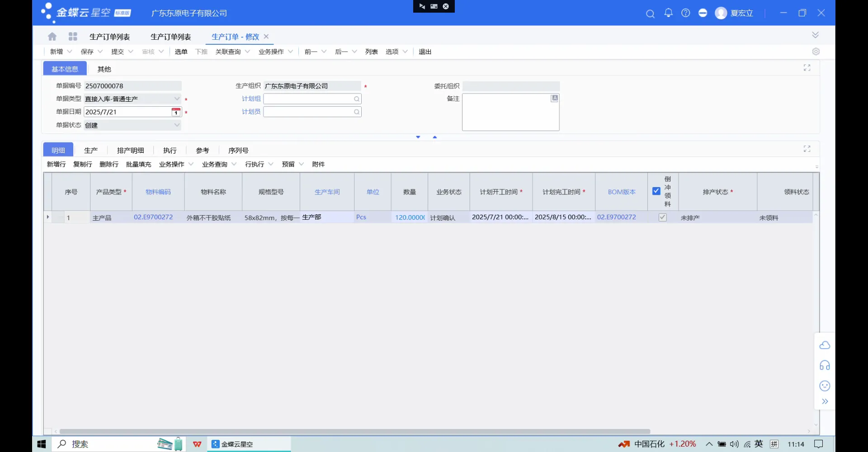This screenshot has height=452, width=868.
Task: Click the 新增行 button
Action: coord(56,164)
